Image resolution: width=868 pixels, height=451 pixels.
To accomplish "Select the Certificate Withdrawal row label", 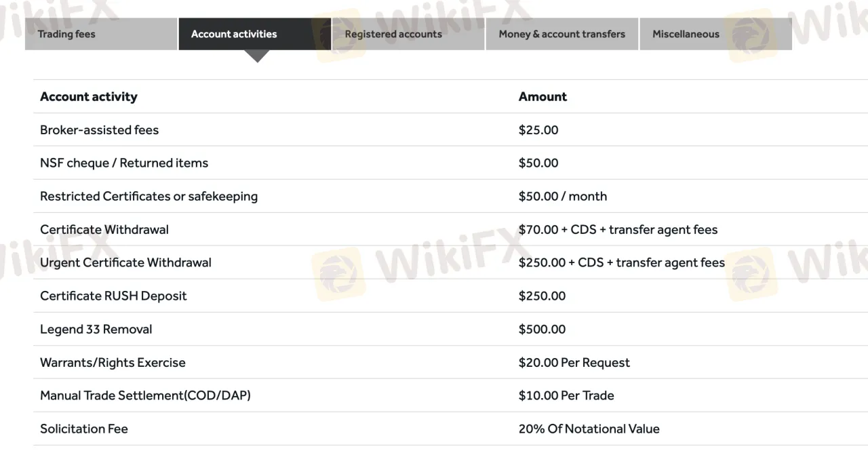I will click(x=104, y=229).
